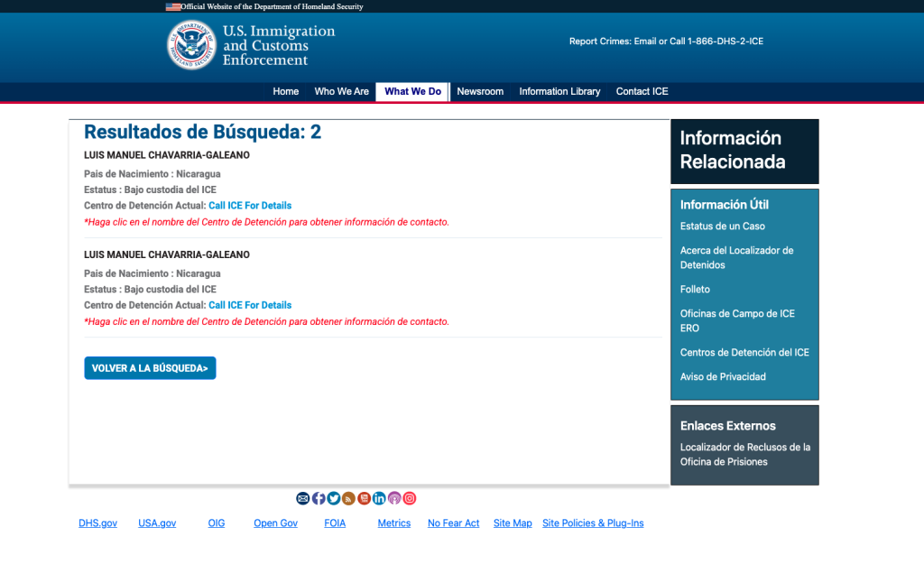Click the No Fear Act link
This screenshot has height=583, width=924.
454,523
